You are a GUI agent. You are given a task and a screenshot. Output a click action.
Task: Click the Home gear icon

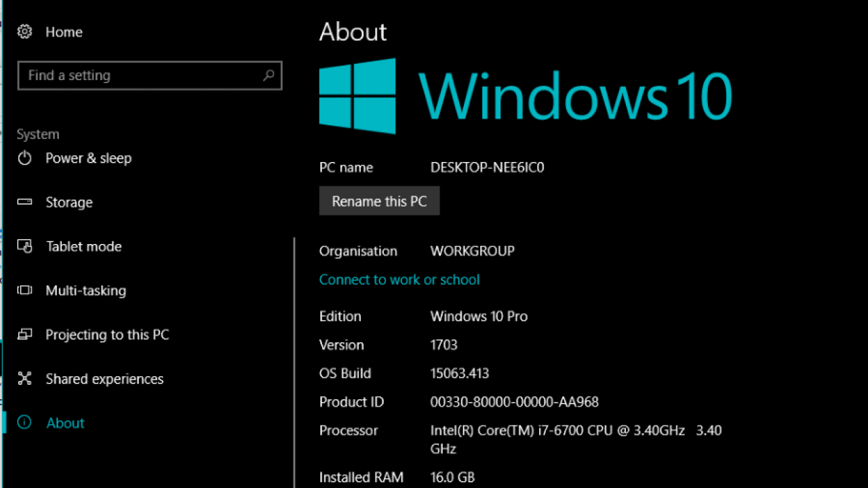point(24,31)
